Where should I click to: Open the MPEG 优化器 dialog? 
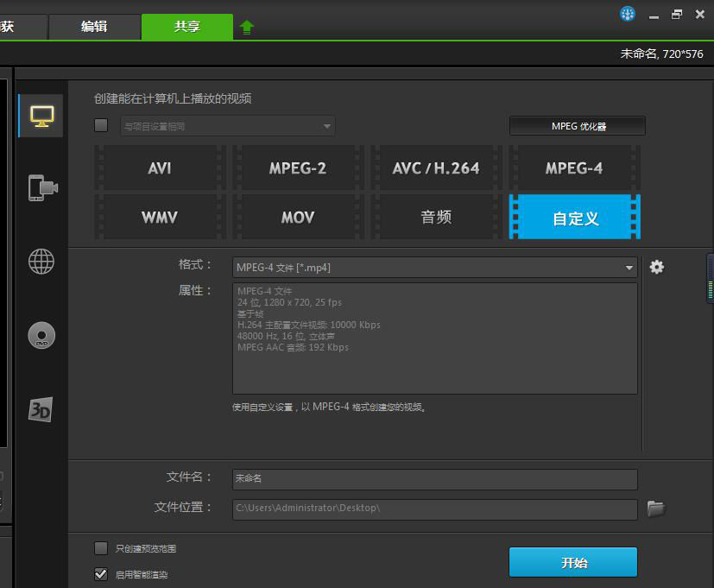point(577,125)
